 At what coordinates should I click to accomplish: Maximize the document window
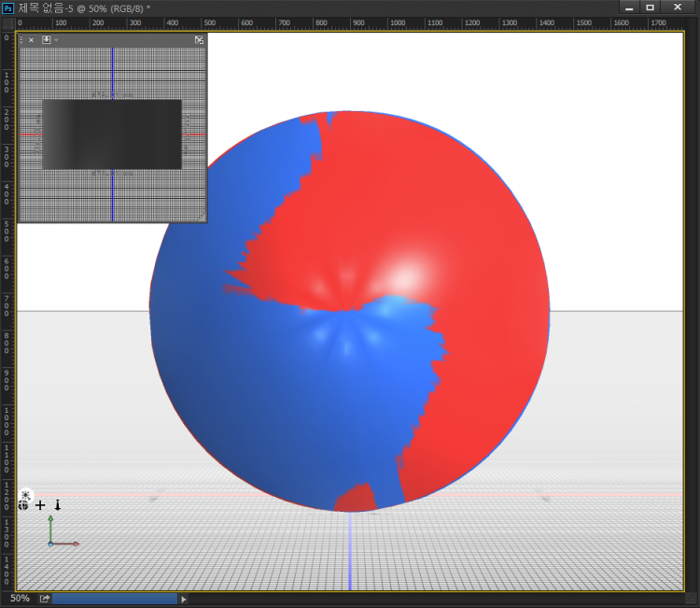tap(651, 7)
